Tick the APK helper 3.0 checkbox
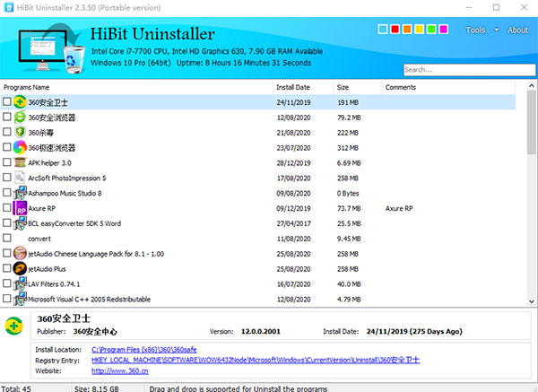Viewport: 538px width, 392px height. tap(7, 162)
